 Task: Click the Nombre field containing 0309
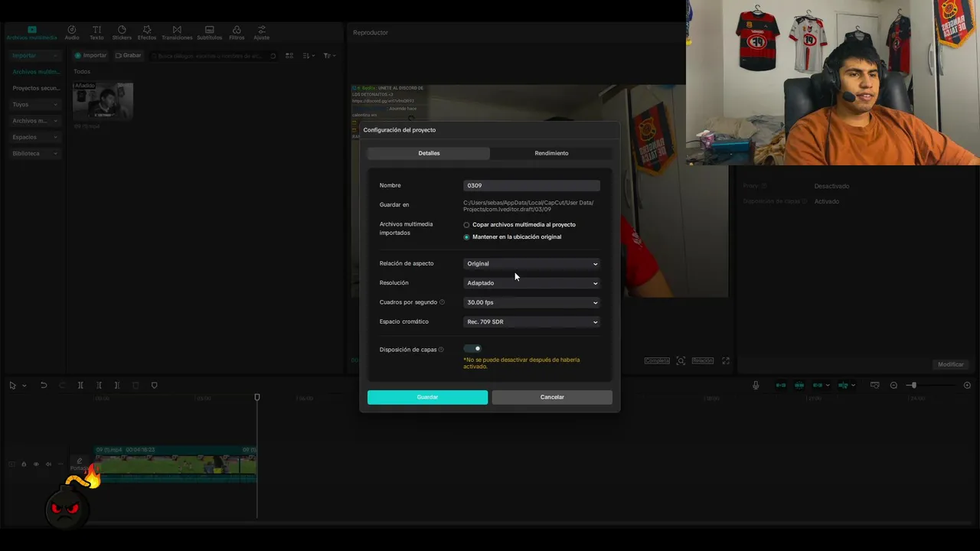click(x=531, y=185)
